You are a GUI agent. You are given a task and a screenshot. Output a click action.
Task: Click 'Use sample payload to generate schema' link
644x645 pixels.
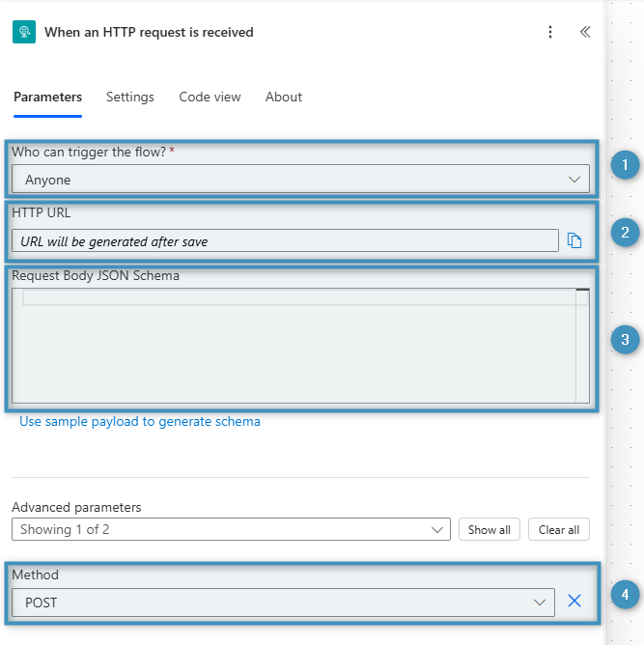(140, 422)
